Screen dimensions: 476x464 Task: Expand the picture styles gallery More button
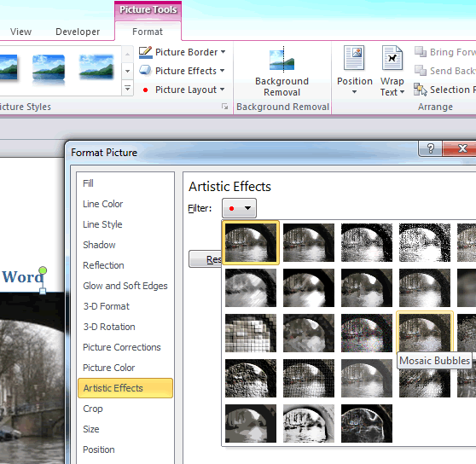pyautogui.click(x=127, y=89)
